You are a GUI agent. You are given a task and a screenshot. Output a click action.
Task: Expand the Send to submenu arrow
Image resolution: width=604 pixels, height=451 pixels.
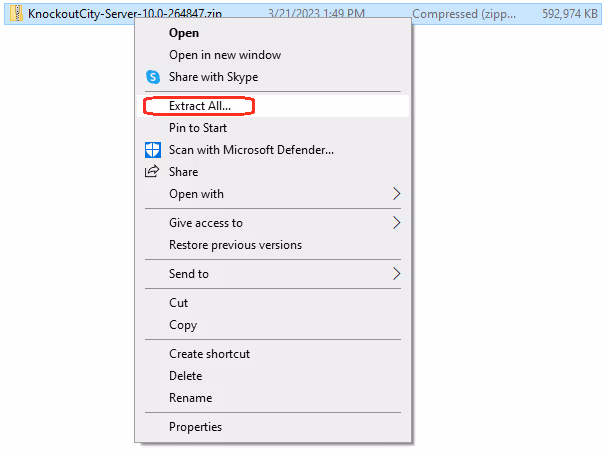point(396,274)
